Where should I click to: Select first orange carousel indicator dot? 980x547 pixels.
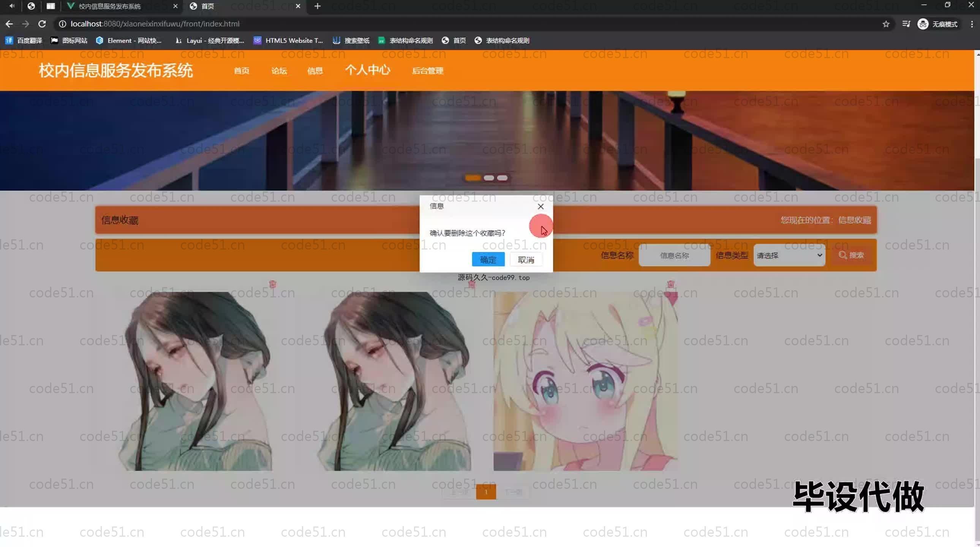[473, 178]
